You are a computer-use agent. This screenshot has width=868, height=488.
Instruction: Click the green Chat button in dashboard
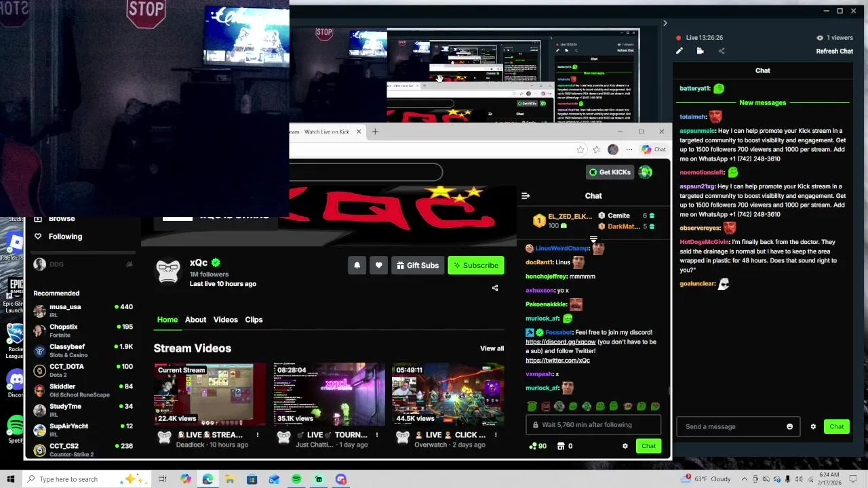[837, 426]
